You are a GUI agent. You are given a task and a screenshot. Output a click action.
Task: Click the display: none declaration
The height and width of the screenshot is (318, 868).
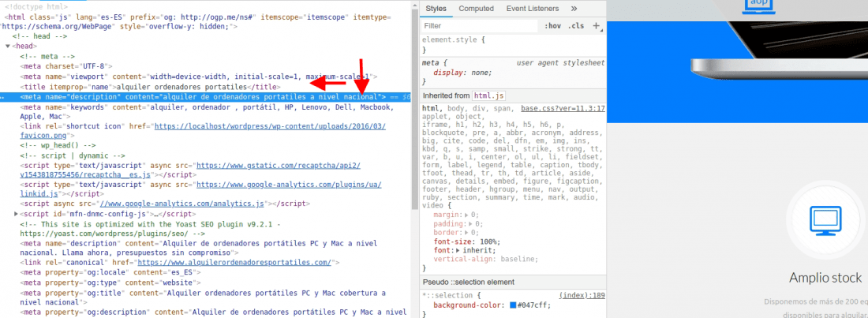462,73
